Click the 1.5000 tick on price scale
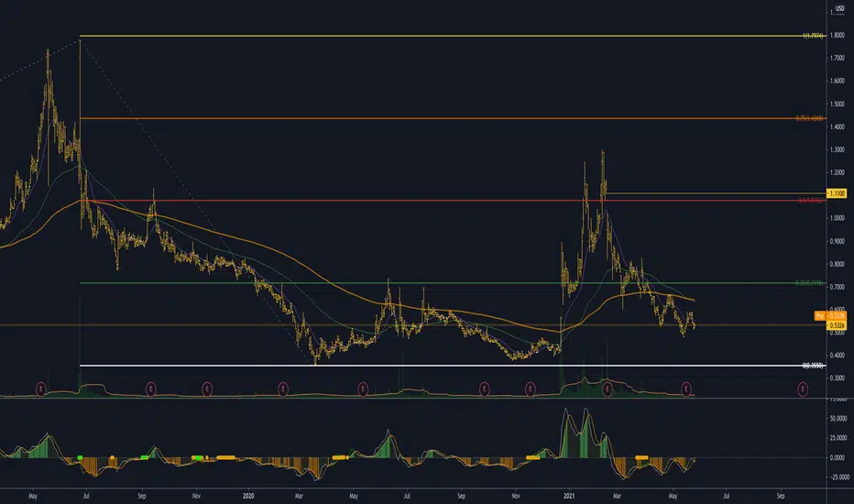This screenshot has width=854, height=504. 838,104
